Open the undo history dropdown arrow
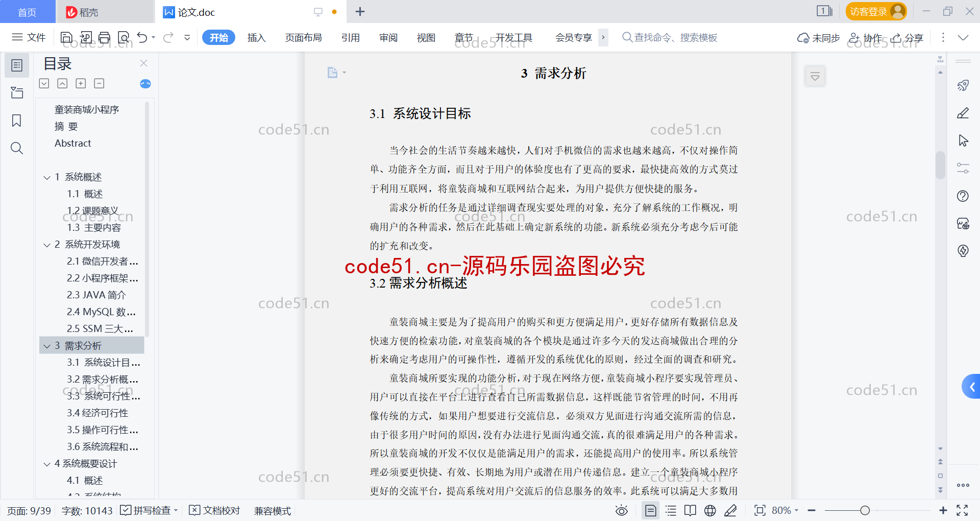 (153, 37)
